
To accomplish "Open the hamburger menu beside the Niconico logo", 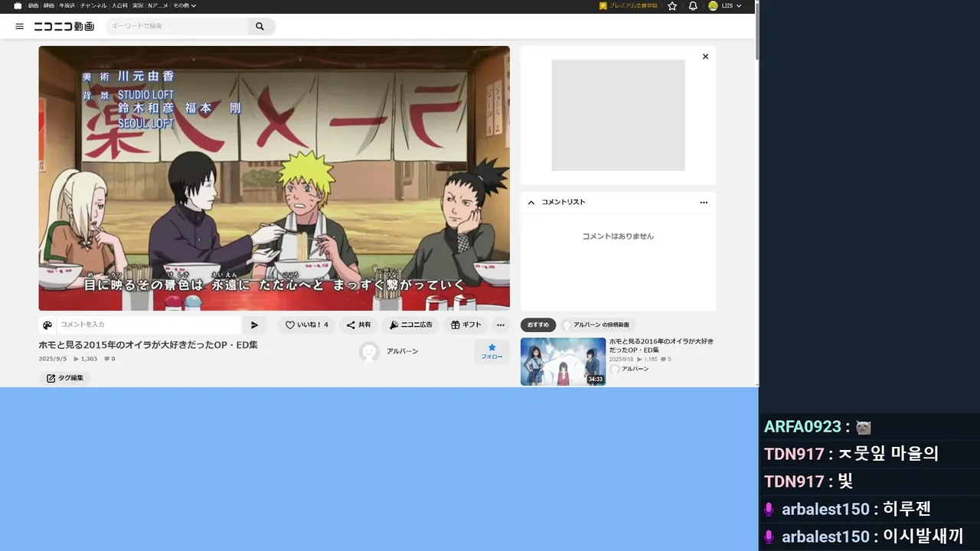I will tap(20, 26).
